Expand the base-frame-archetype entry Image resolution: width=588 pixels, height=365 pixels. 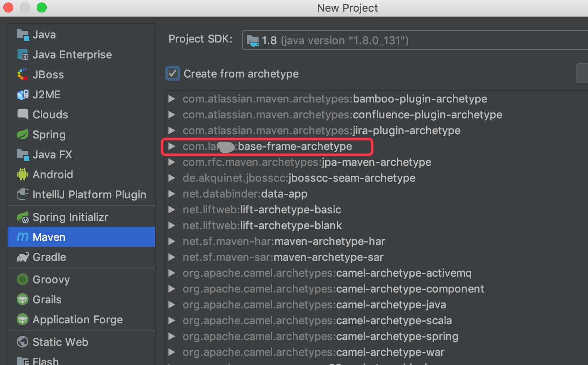[171, 146]
